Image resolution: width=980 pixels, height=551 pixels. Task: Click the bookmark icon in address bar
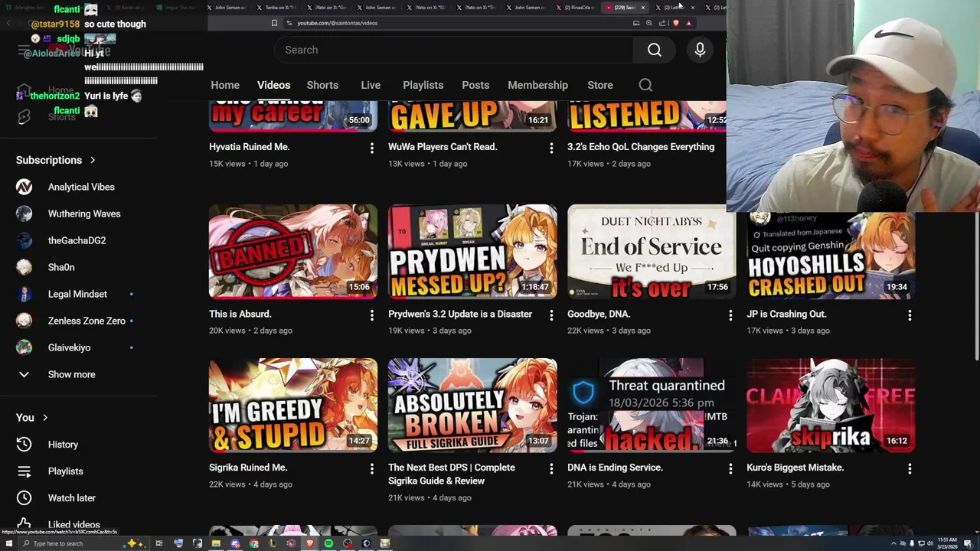coord(274,23)
